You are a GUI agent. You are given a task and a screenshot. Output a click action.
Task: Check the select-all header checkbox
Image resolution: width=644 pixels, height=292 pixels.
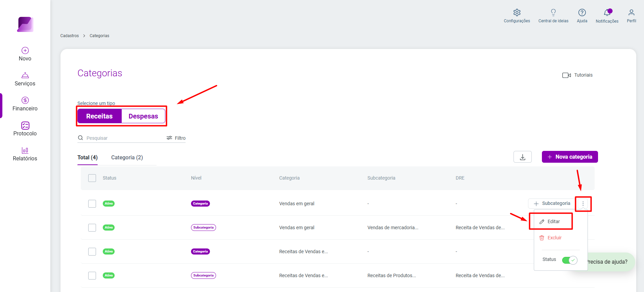pyautogui.click(x=92, y=178)
